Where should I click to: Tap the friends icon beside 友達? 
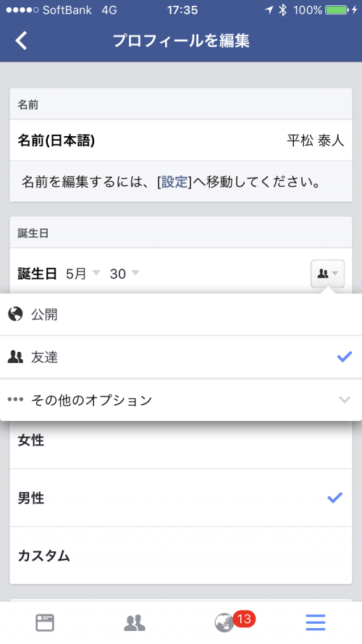click(16, 357)
